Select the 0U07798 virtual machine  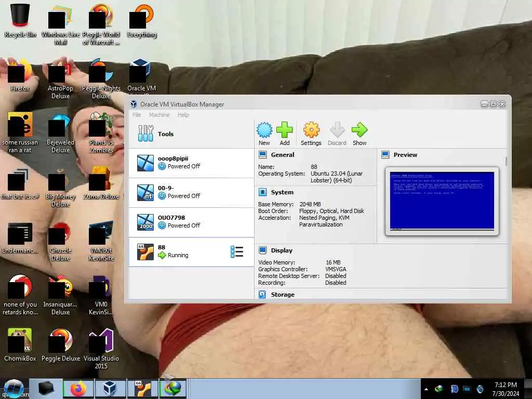(191, 222)
